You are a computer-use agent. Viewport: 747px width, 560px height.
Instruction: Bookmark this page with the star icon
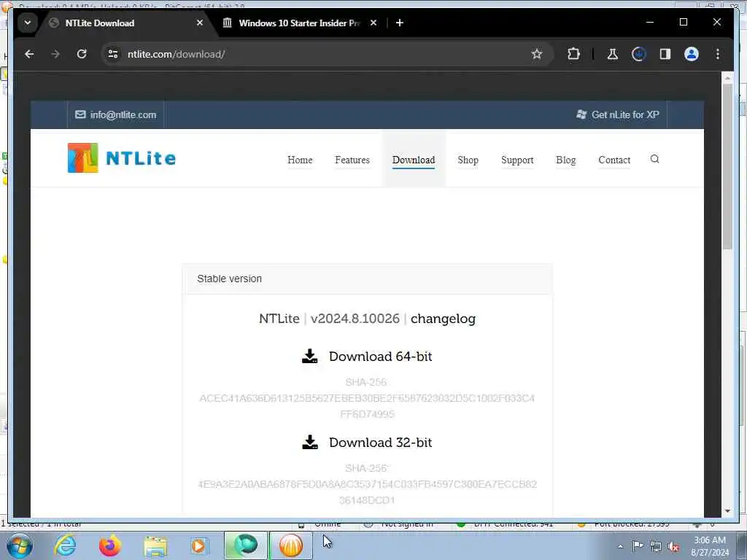(537, 54)
